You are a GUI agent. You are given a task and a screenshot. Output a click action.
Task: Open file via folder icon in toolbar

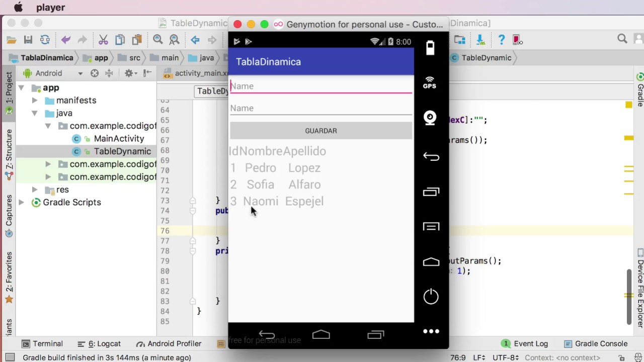11,40
